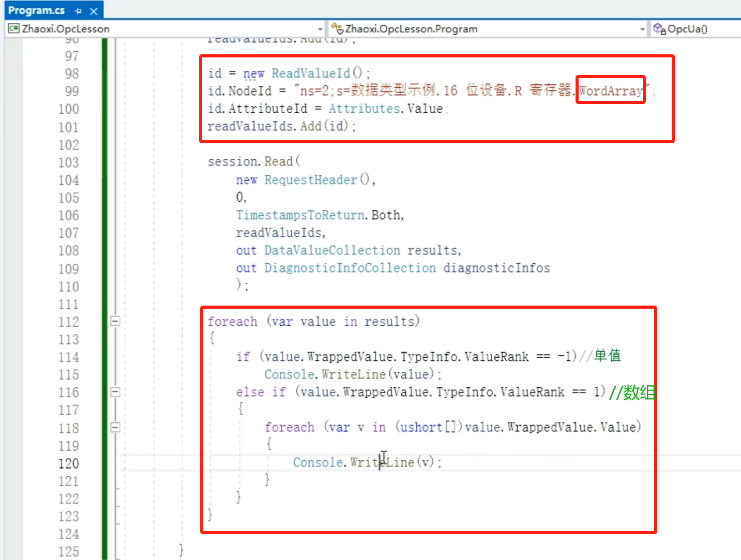Click WordArray in the node id string
The height and width of the screenshot is (560, 741).
[x=611, y=91]
